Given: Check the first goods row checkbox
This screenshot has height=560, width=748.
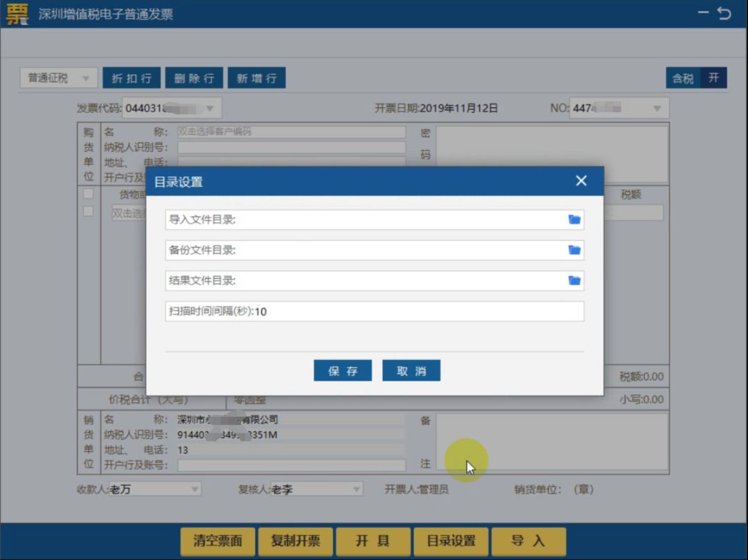Looking at the screenshot, I should tap(88, 211).
